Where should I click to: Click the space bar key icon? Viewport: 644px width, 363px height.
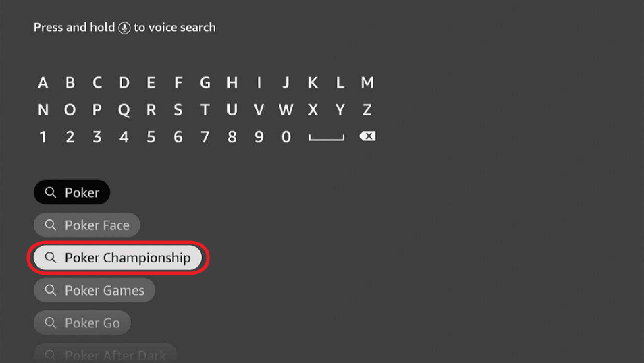click(x=327, y=138)
